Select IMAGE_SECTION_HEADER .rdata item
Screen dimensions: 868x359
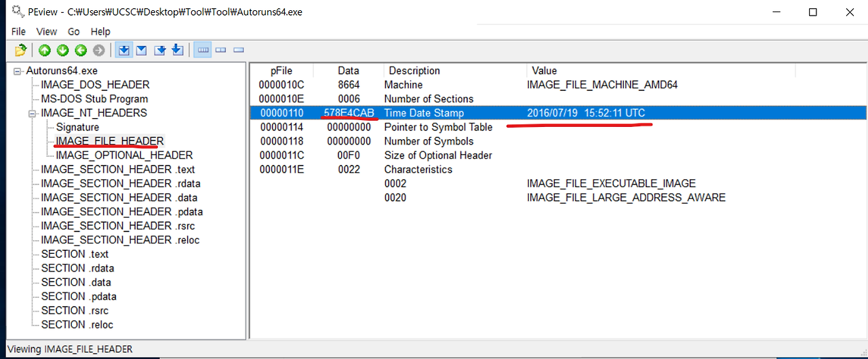pos(121,183)
